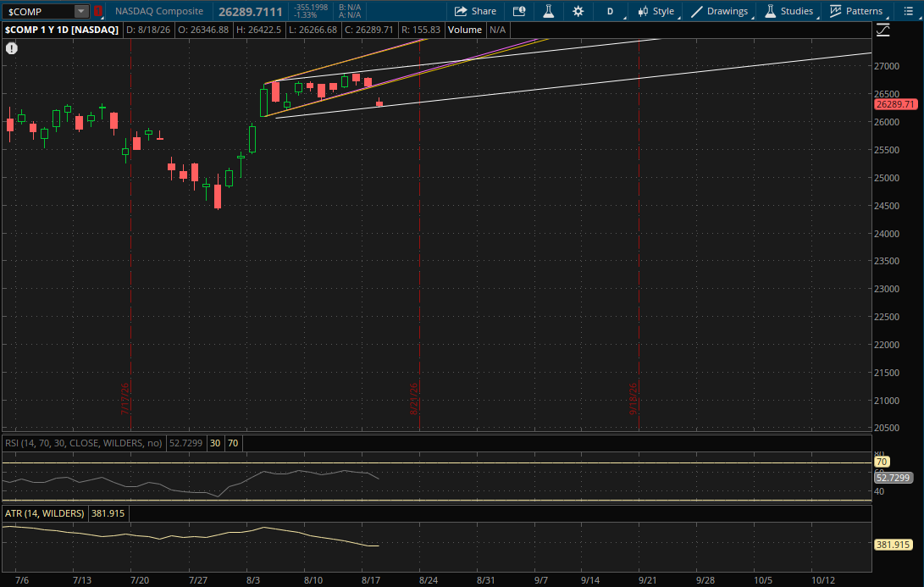Click the RSI 70 overbought level tag
924x587 pixels.
point(883,462)
